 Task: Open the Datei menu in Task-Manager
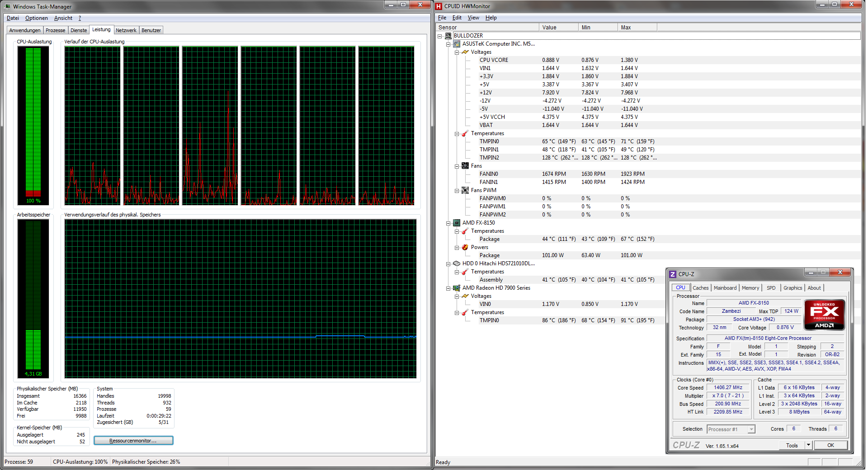pyautogui.click(x=13, y=18)
